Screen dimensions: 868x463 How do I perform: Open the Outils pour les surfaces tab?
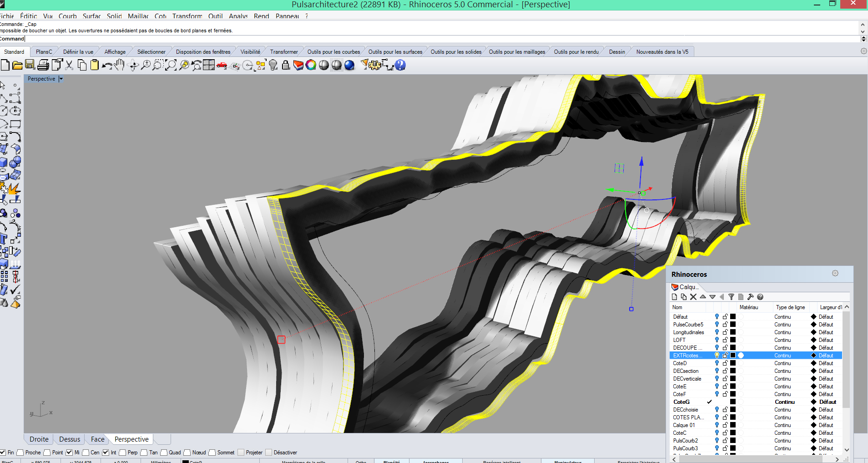point(395,52)
